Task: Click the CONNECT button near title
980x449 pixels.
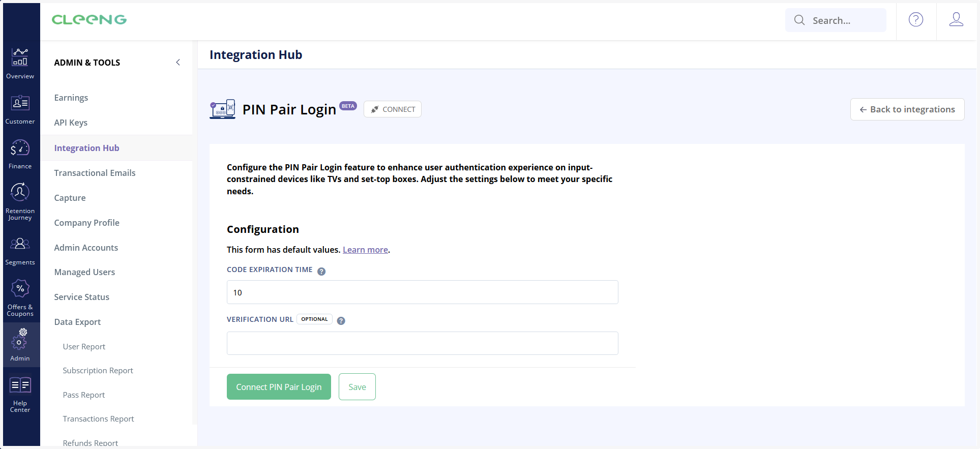Action: [393, 109]
